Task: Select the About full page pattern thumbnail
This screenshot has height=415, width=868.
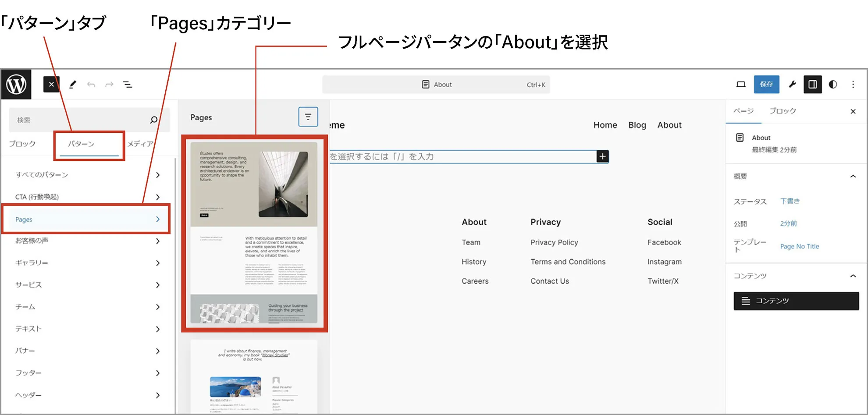Action: coord(254,233)
